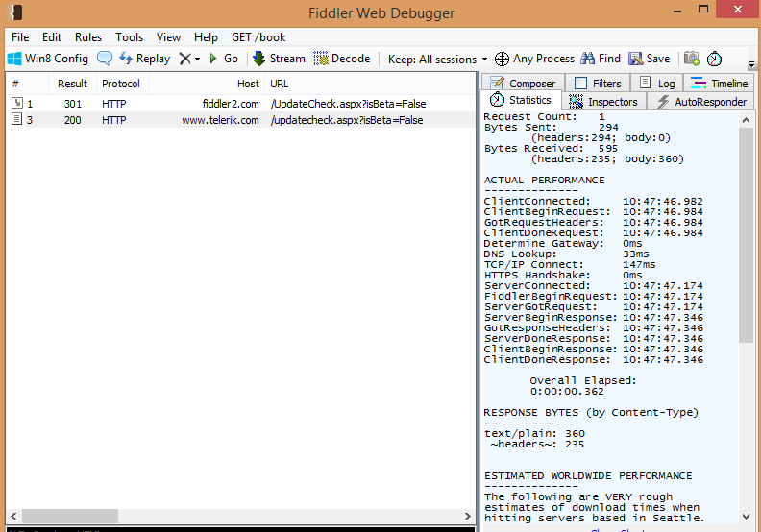Switch to the Composer tab
The height and width of the screenshot is (532, 761).
pos(523,83)
